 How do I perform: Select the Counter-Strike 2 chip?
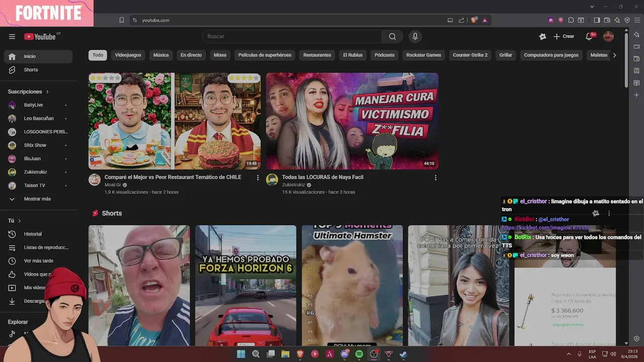click(x=470, y=55)
